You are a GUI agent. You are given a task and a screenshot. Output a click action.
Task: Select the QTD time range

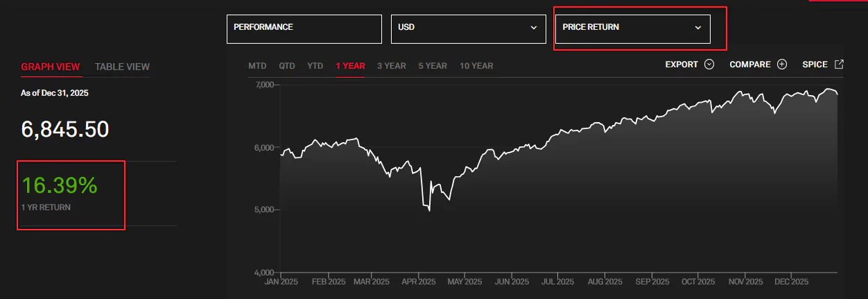(287, 66)
